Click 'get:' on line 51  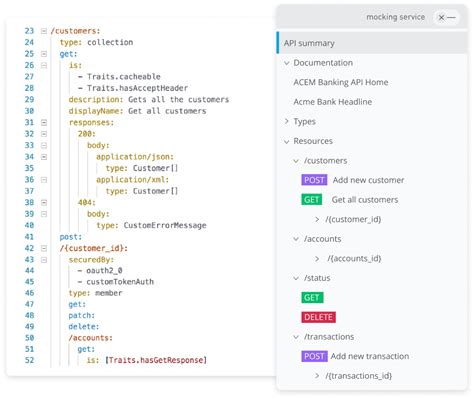[x=86, y=349]
